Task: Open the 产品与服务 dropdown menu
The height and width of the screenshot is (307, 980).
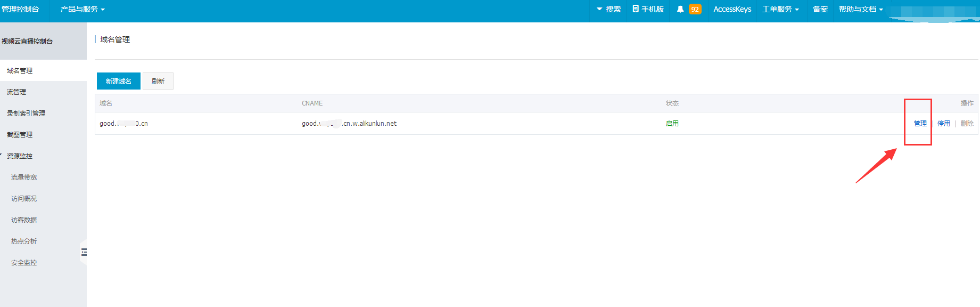Action: [x=82, y=9]
